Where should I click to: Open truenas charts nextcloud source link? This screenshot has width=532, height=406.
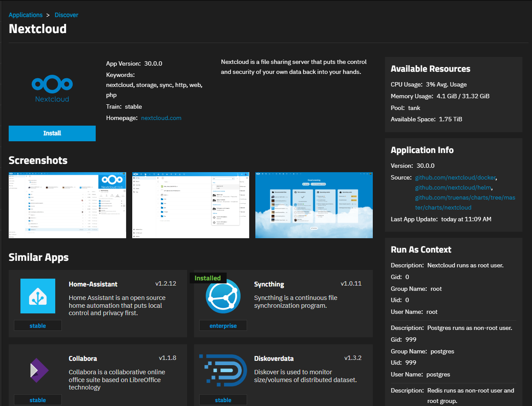pos(465,203)
